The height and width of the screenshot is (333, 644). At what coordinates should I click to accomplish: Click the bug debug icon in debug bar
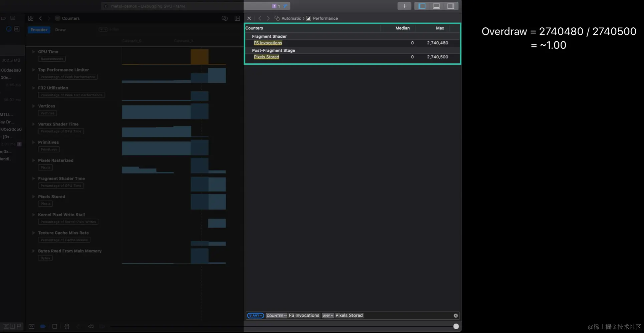pyautogui.click(x=67, y=326)
